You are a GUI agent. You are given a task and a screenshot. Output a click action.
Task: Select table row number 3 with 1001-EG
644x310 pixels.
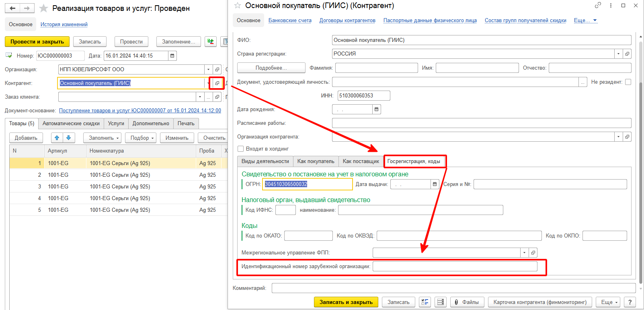[119, 186]
